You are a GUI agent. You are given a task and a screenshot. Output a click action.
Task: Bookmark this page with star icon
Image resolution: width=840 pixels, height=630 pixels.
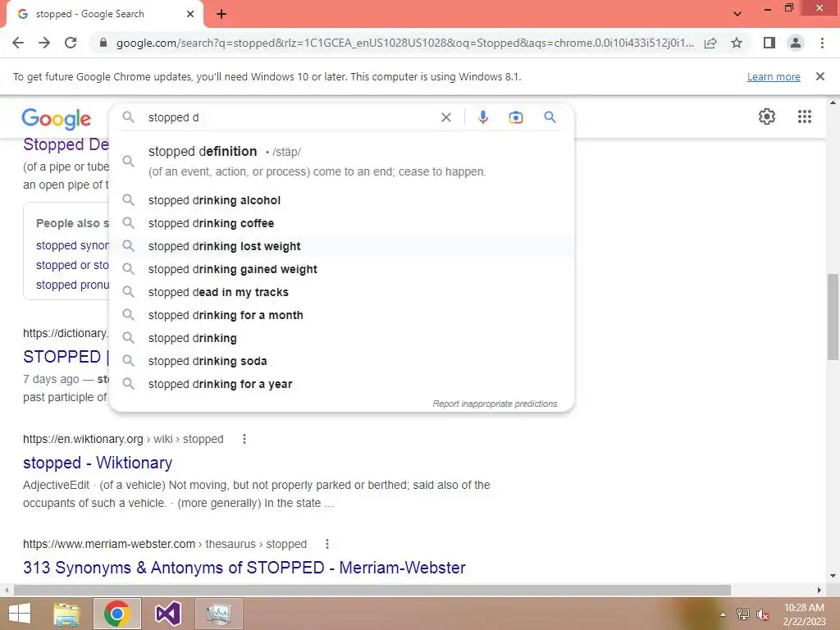click(737, 43)
